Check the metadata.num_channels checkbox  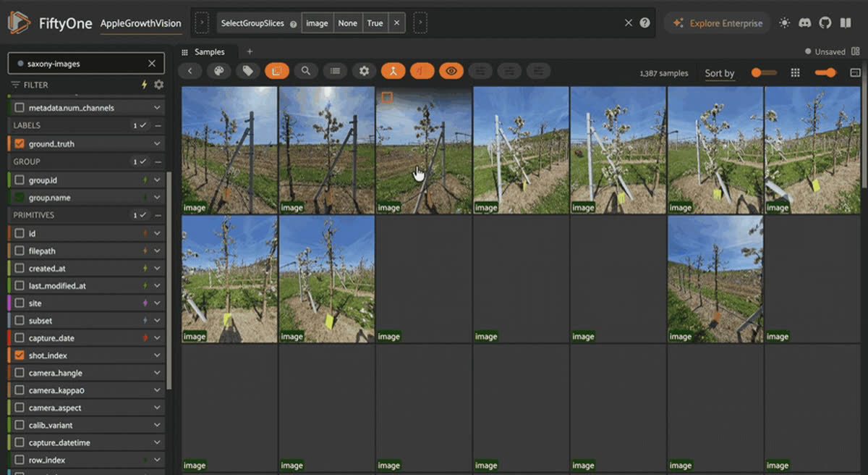(x=20, y=108)
